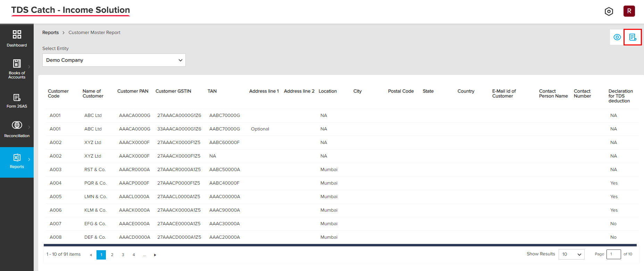The height and width of the screenshot is (271, 644).
Task: Click PQR & Co. customer name
Action: (x=95, y=183)
